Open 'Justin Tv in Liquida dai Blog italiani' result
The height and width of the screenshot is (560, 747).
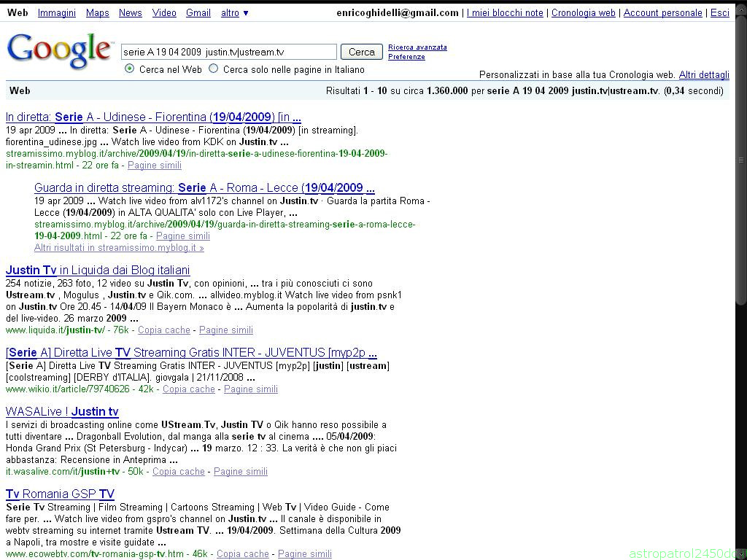tap(98, 270)
